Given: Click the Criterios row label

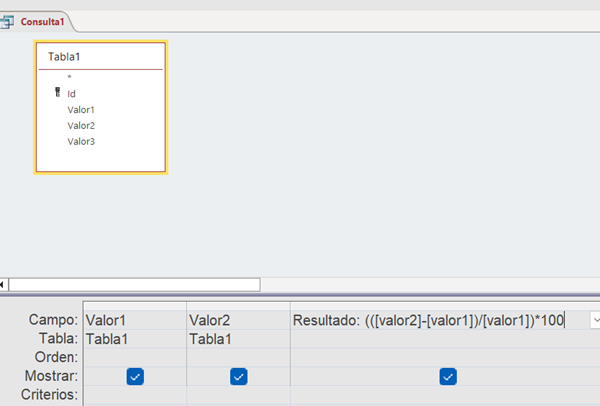Looking at the screenshot, I should coord(49,395).
